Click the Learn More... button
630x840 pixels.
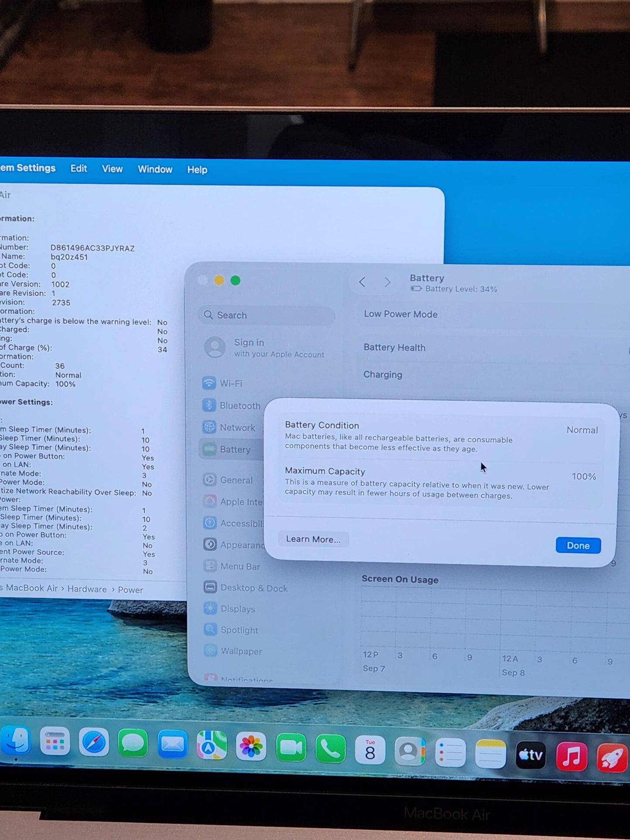313,539
